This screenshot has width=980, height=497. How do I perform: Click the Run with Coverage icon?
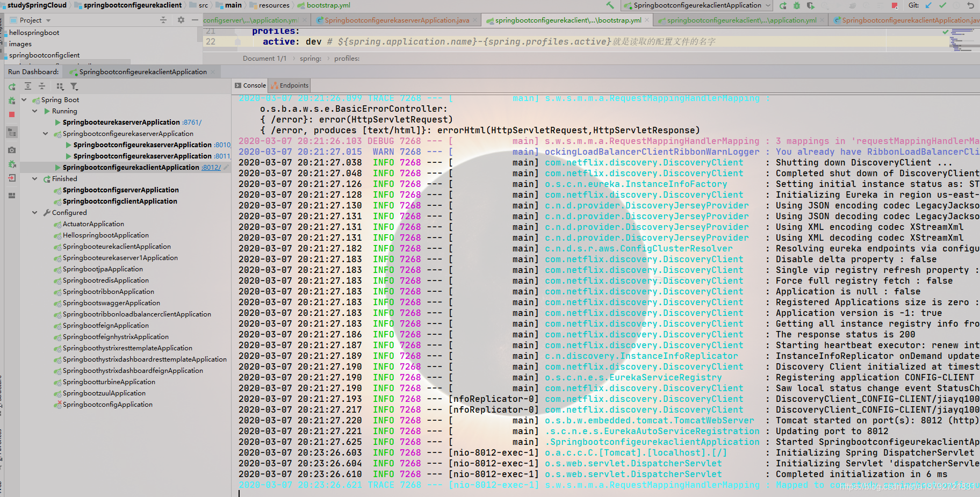click(x=810, y=5)
